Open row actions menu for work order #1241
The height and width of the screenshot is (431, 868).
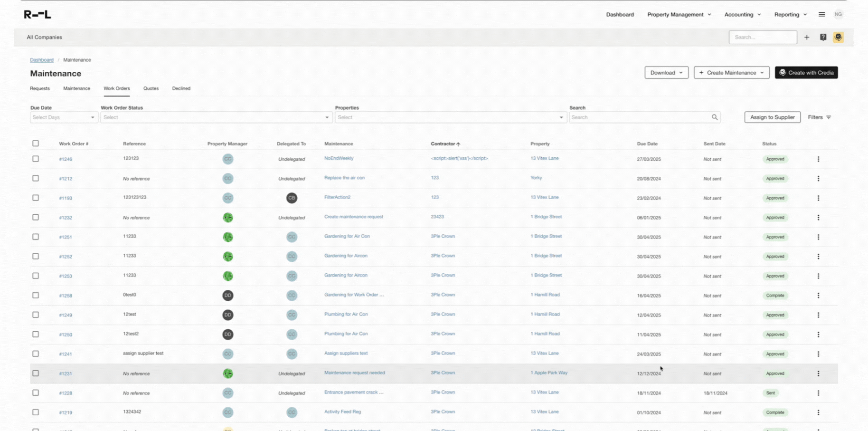[x=818, y=354]
